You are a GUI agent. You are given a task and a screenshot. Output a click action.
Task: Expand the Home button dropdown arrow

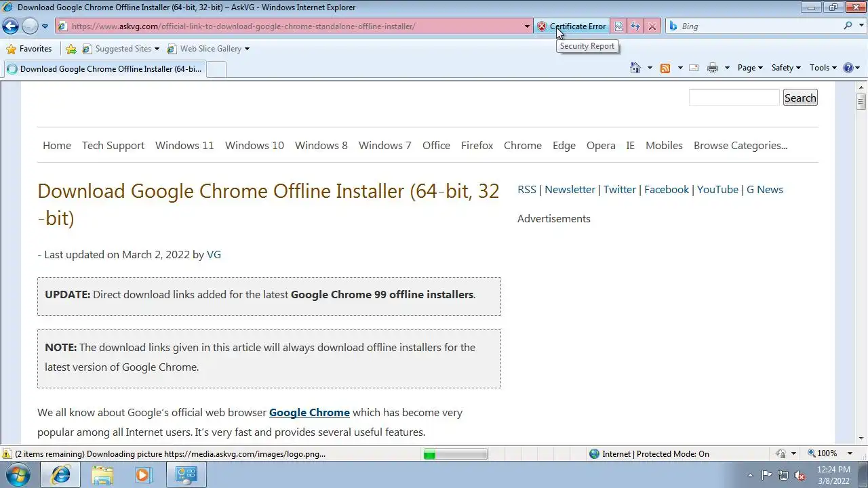click(650, 68)
